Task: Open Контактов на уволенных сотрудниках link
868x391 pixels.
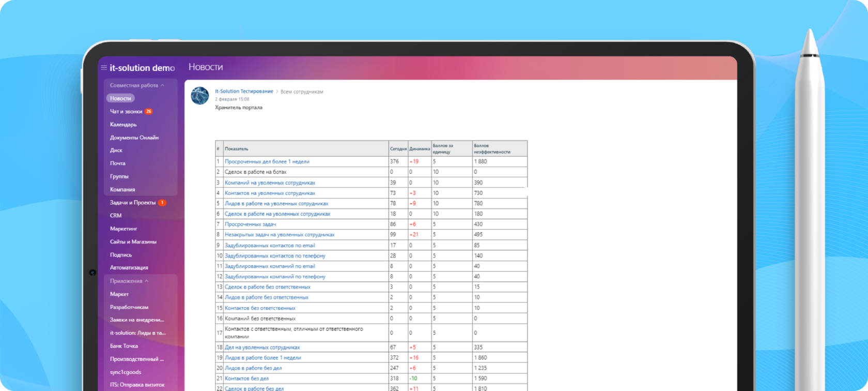Action: [x=270, y=193]
